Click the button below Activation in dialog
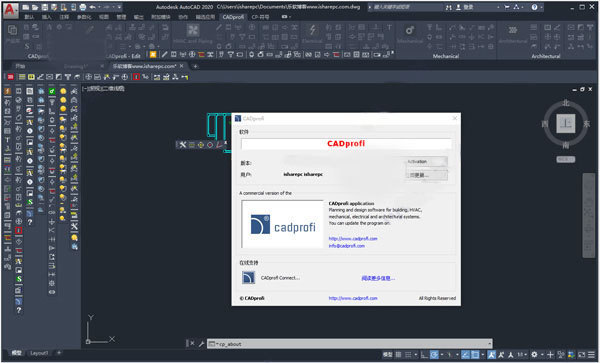600x363 pixels. point(426,175)
